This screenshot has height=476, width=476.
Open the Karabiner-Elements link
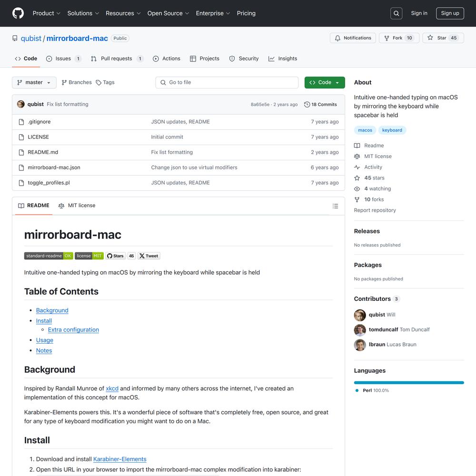(x=119, y=459)
